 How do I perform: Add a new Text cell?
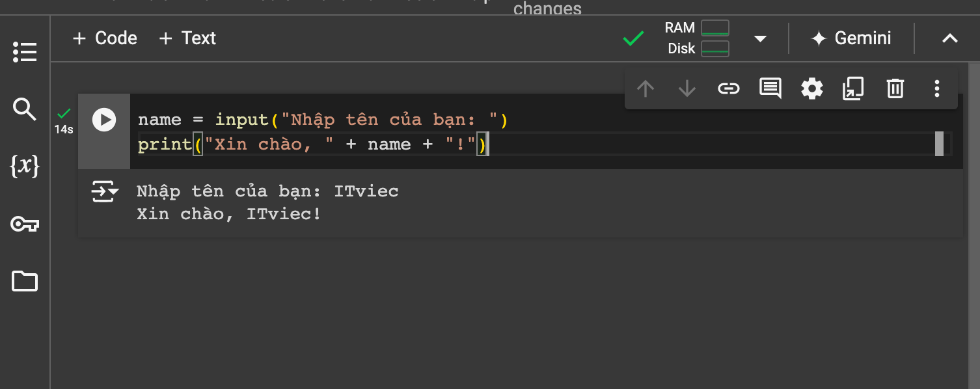pyautogui.click(x=187, y=38)
